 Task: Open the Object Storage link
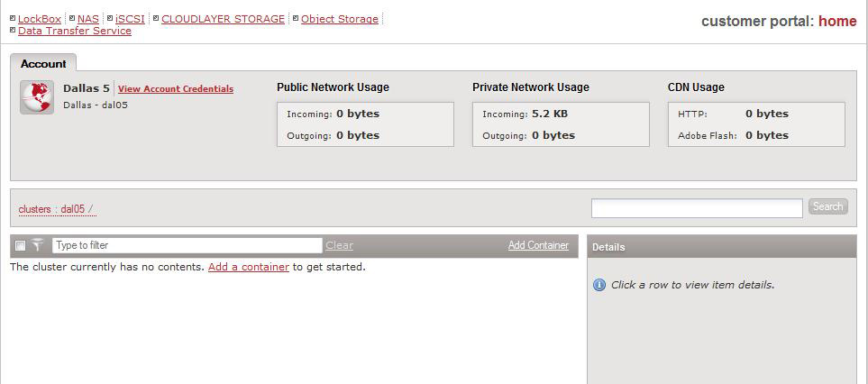pos(340,19)
